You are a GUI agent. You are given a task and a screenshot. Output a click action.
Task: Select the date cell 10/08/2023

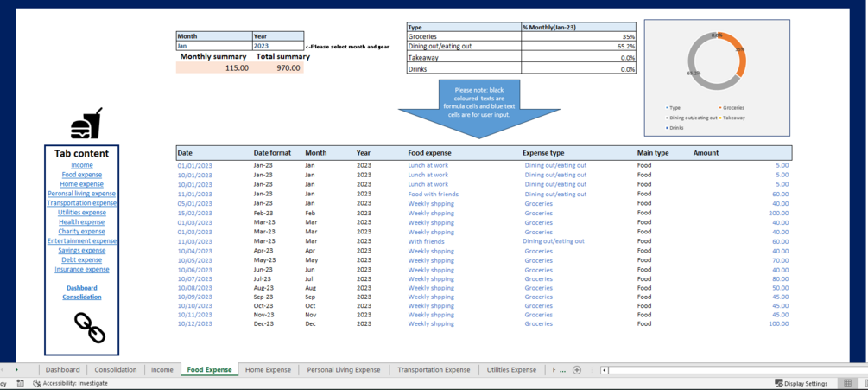(x=195, y=287)
